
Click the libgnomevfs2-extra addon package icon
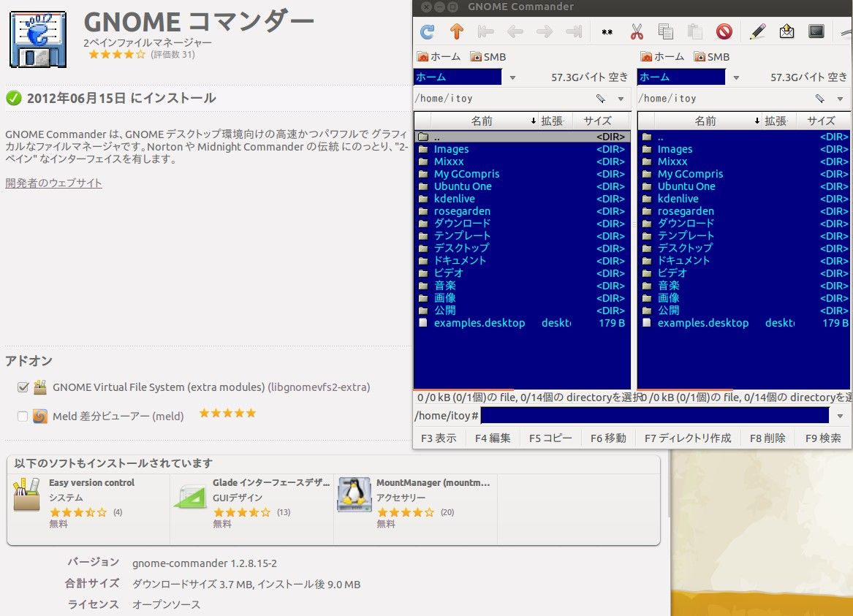click(x=40, y=387)
